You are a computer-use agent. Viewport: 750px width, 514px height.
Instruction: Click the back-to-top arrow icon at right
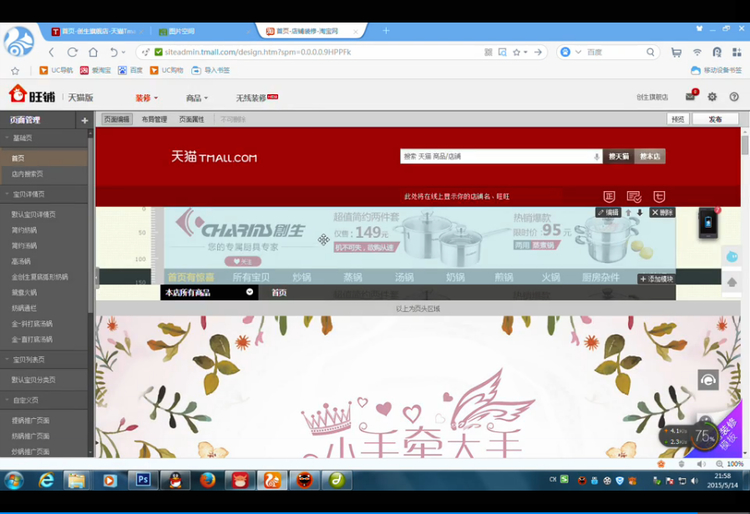click(x=732, y=283)
